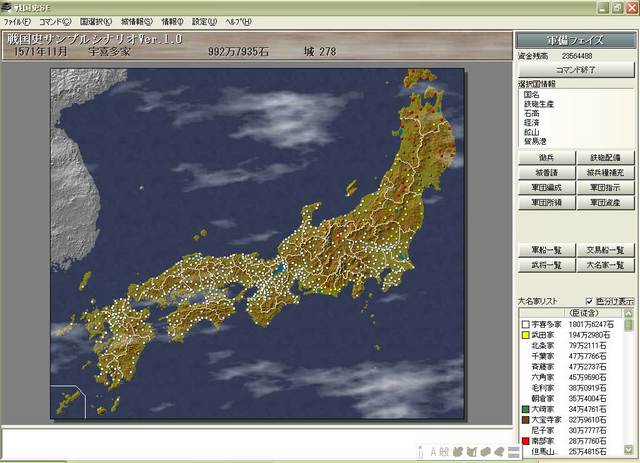
Task: Click the 軍団所領 button
Action: pos(547,203)
